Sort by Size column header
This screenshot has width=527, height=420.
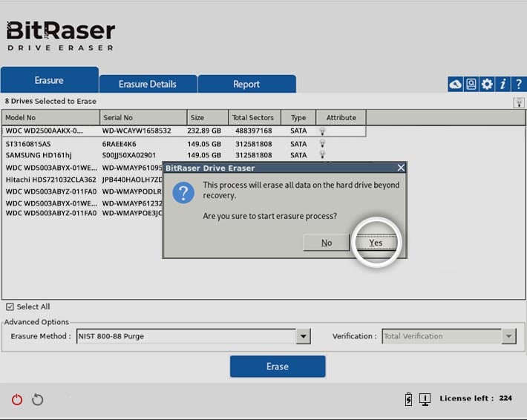tap(208, 117)
